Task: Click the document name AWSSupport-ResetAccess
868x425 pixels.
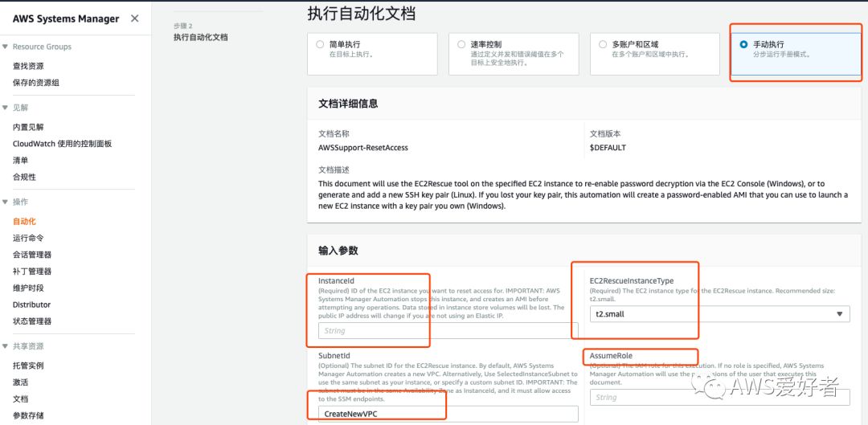Action: tap(363, 148)
